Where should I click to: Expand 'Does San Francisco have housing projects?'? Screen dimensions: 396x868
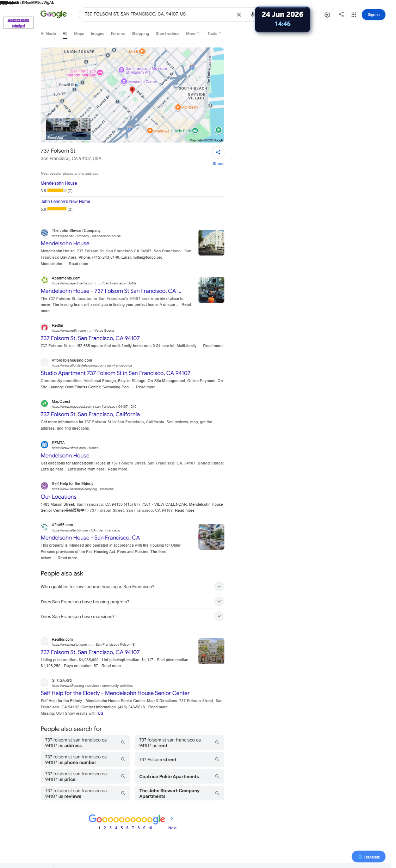[x=219, y=601]
